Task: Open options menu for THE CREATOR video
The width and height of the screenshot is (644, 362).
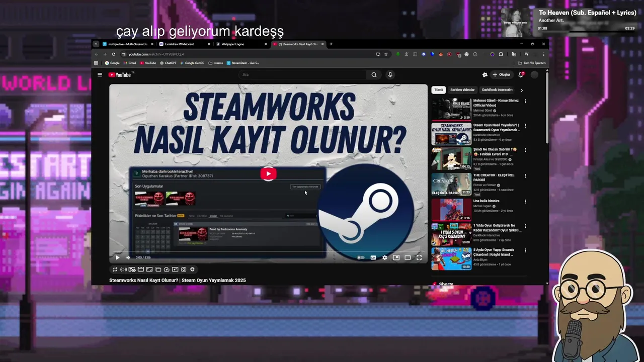Action: [x=525, y=176]
